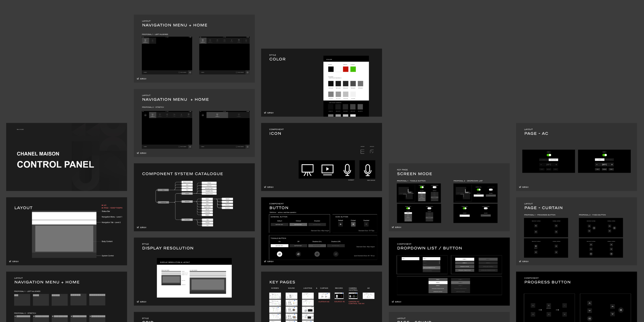Click the Linecap icon example

(362, 152)
